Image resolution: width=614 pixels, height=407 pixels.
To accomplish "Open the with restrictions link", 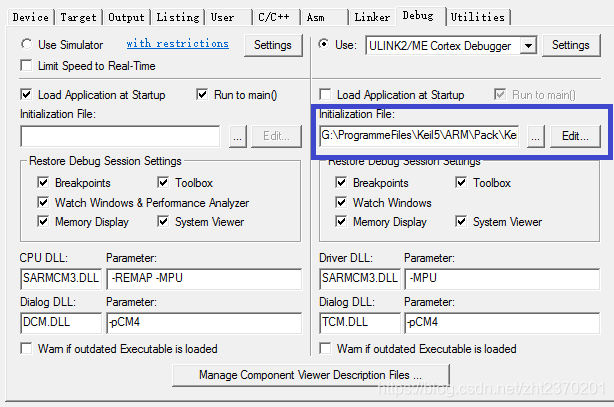I will (177, 43).
